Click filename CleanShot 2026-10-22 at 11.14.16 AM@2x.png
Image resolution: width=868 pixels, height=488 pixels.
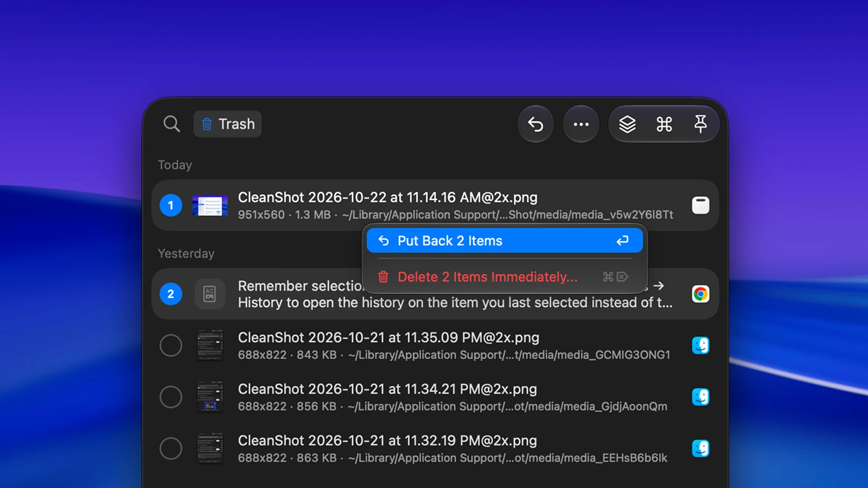[388, 197]
